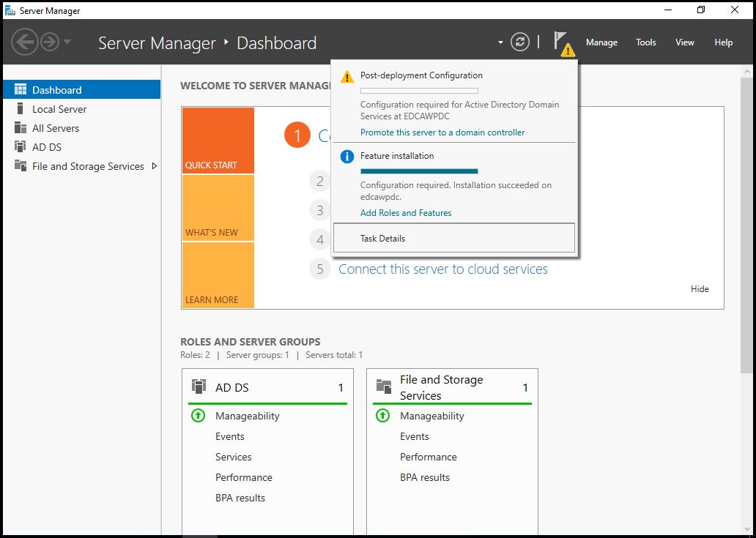This screenshot has height=538, width=756.
Task: Open the AD DS role tile header
Action: 267,387
